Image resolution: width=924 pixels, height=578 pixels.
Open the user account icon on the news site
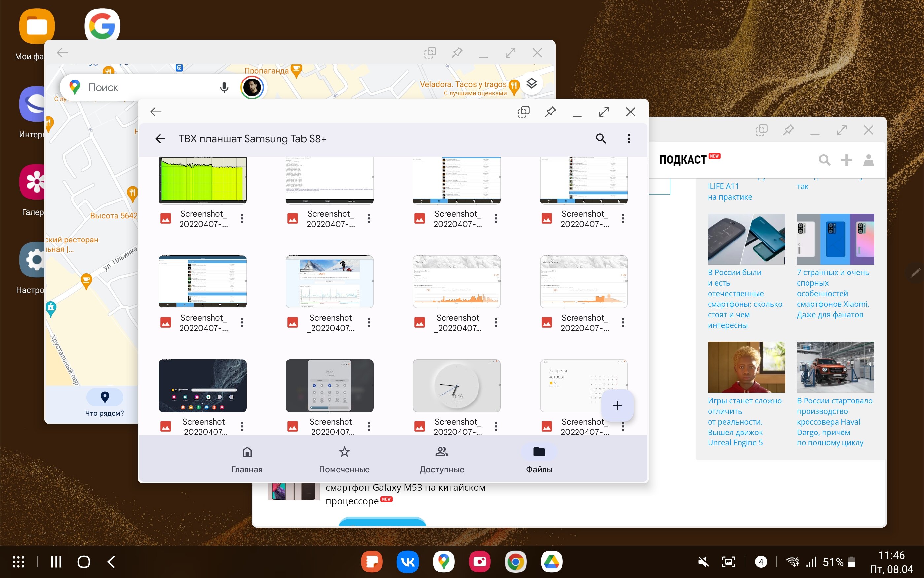[x=869, y=160]
